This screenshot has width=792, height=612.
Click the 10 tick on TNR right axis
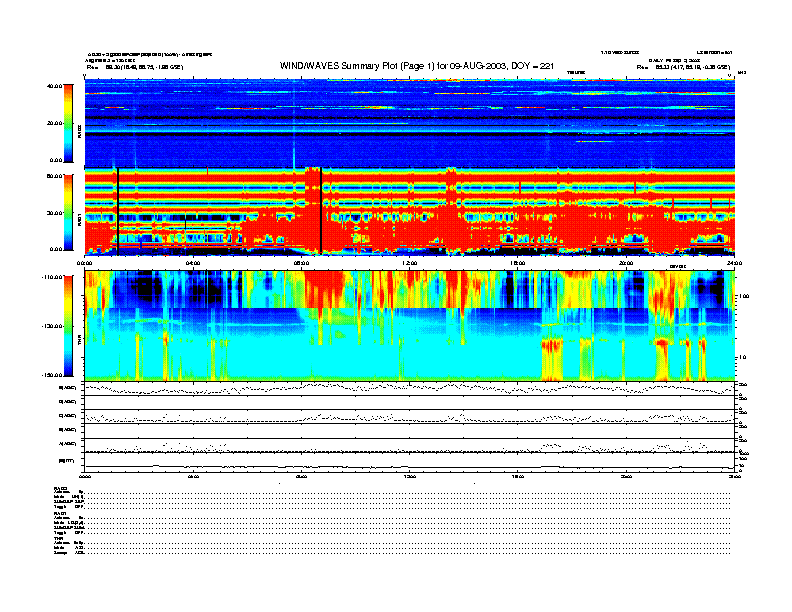click(742, 357)
